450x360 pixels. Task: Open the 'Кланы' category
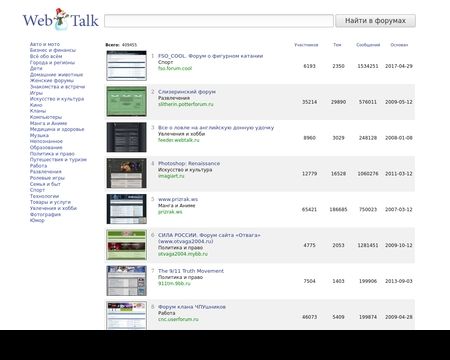pos(38,111)
